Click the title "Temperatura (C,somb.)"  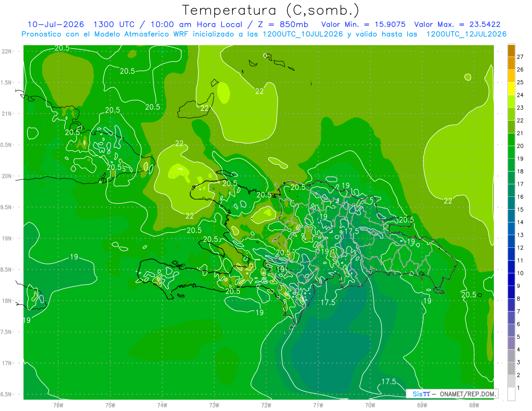click(271, 10)
